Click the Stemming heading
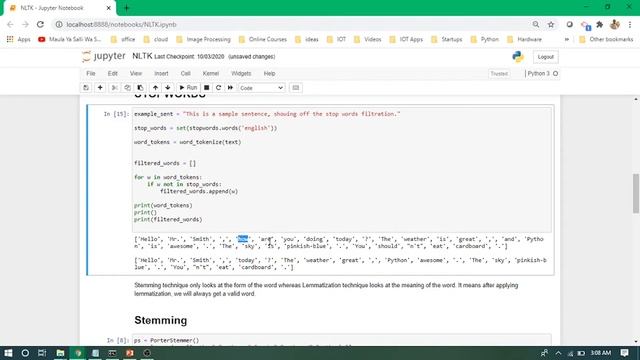 point(161,320)
